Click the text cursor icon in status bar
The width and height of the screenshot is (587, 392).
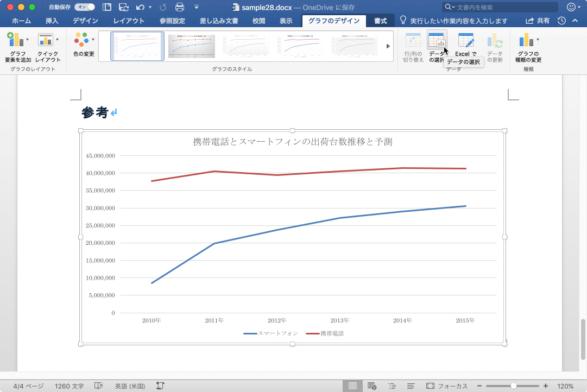point(160,385)
